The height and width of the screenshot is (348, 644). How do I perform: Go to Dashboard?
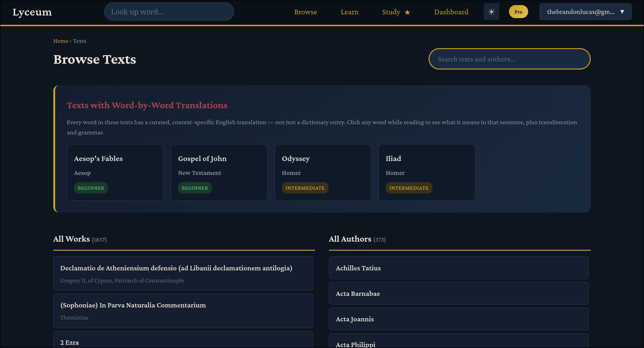[x=451, y=12]
